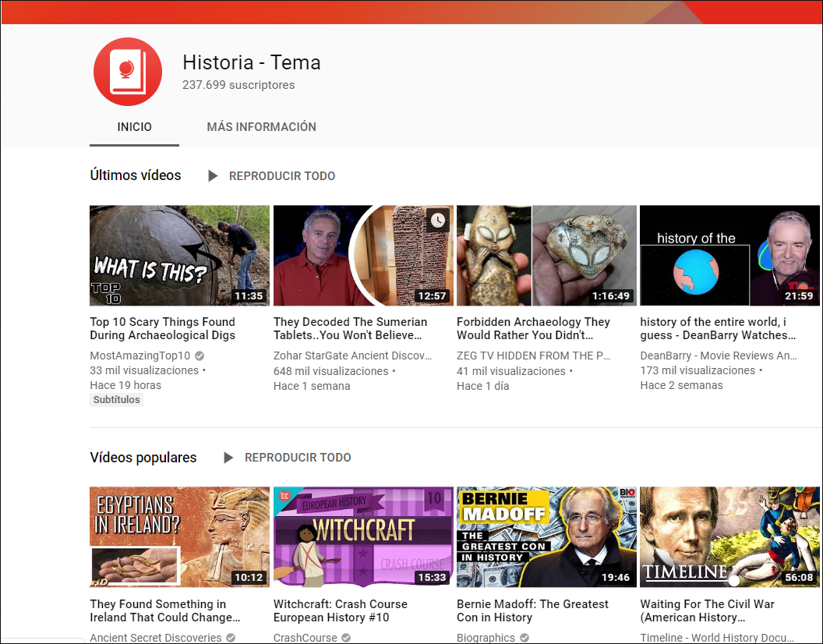Click verified badge next to Ancient Secret Discoveries
Screen dimensions: 823x644
[x=231, y=638]
